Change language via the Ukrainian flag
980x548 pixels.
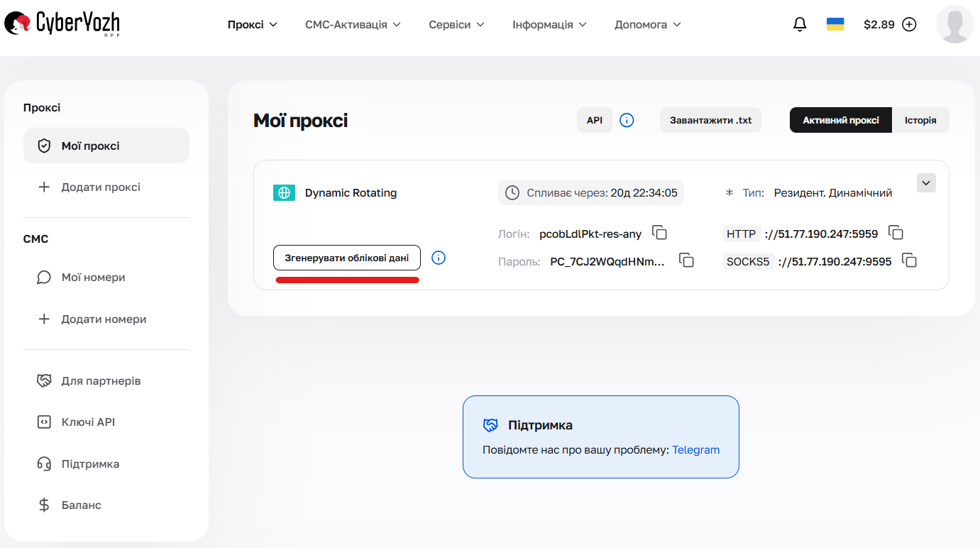point(835,23)
